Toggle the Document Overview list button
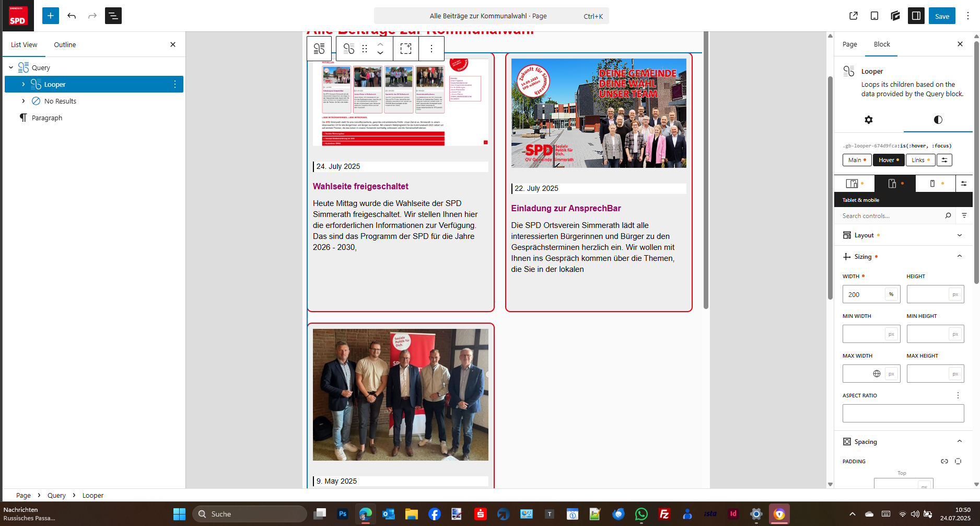 click(113, 16)
